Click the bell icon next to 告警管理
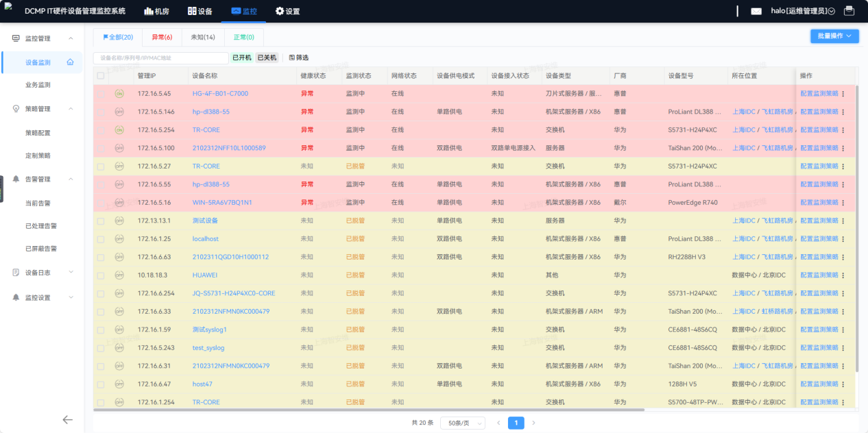868x433 pixels. point(16,180)
